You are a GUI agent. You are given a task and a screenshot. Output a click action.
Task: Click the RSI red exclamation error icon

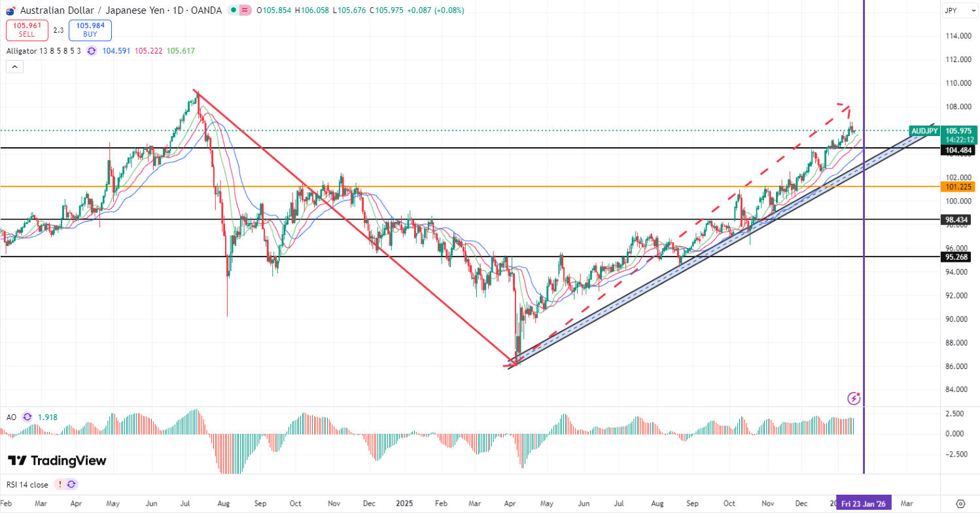click(60, 485)
